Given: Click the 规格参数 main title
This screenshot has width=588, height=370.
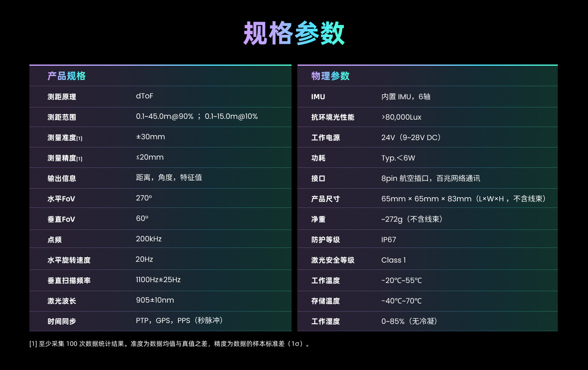Looking at the screenshot, I should pyautogui.click(x=294, y=33).
